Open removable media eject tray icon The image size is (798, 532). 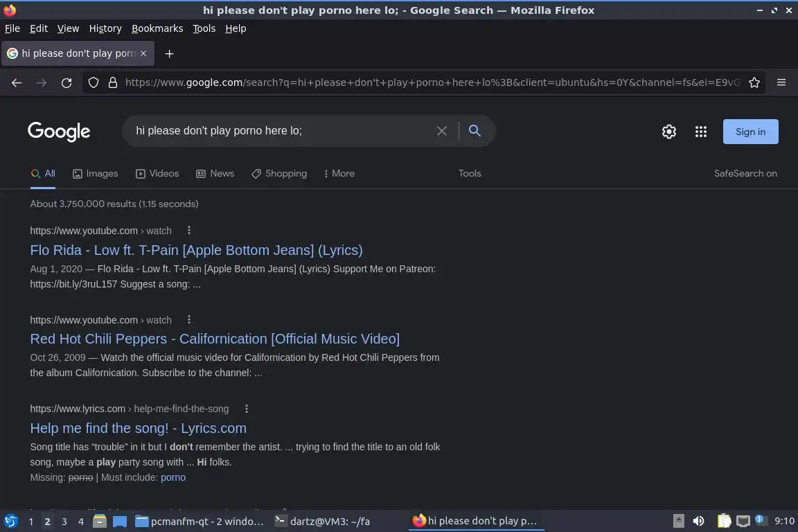pyautogui.click(x=678, y=522)
